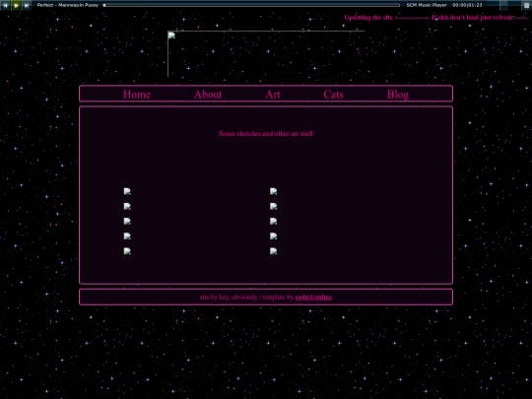Click the 'site by key, obviously' footer text

[x=229, y=298]
